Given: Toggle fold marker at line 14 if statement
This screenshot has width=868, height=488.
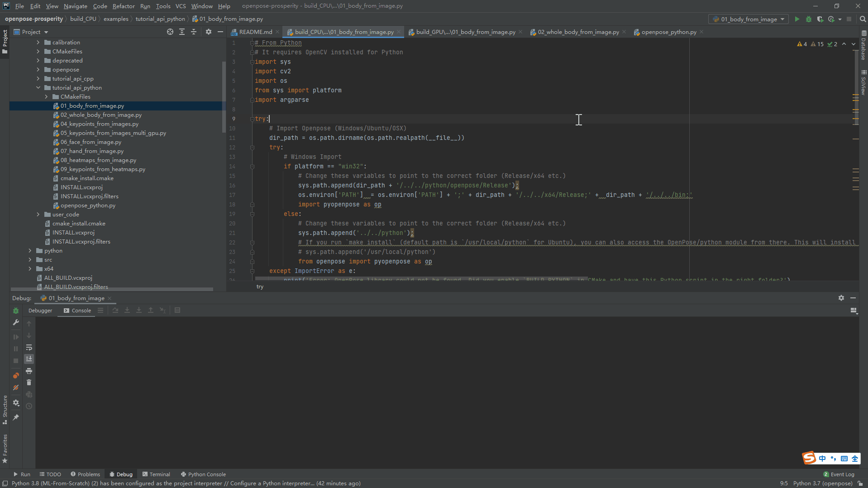Looking at the screenshot, I should point(252,166).
